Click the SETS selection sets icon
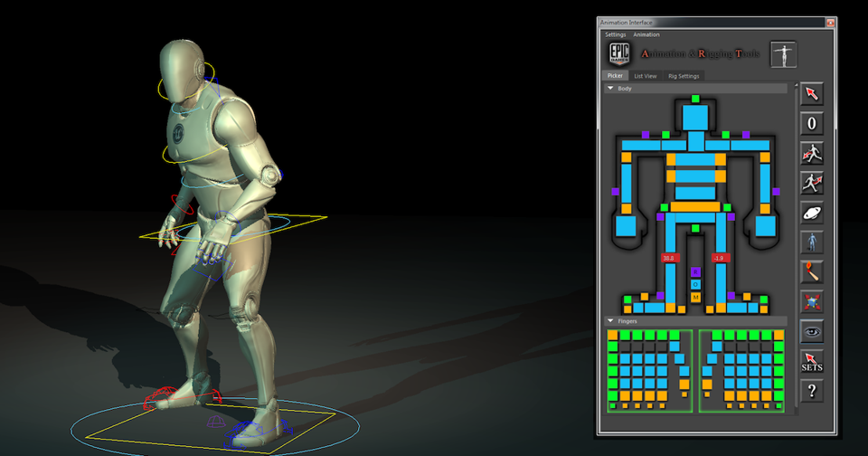This screenshot has height=456, width=868. tap(812, 362)
